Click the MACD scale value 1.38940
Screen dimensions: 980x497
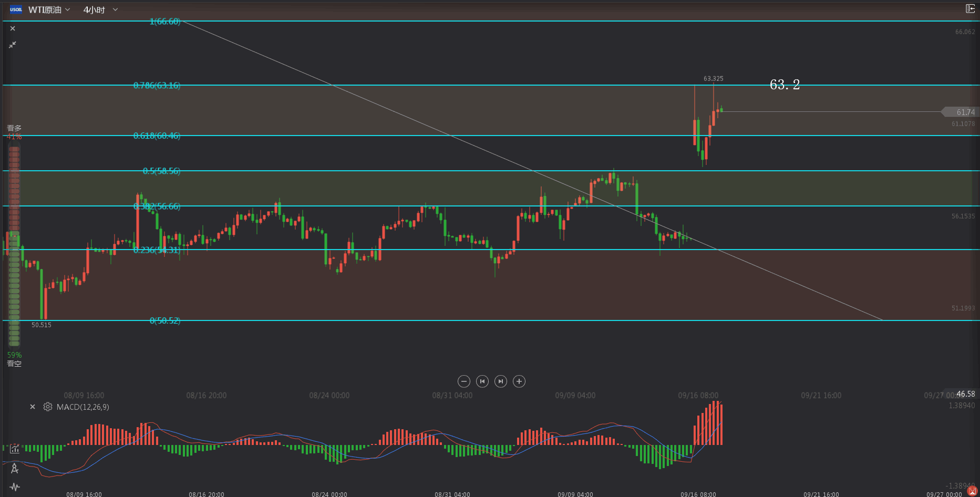[x=962, y=406]
